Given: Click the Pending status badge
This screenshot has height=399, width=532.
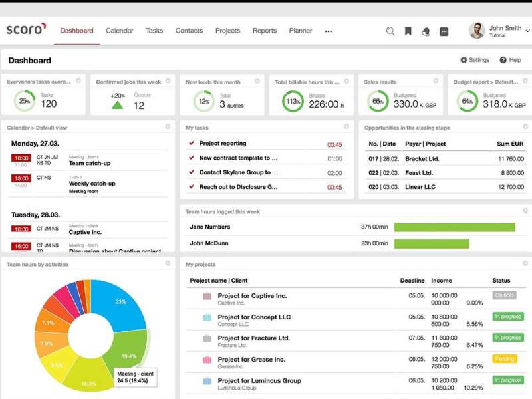Looking at the screenshot, I should [x=504, y=359].
